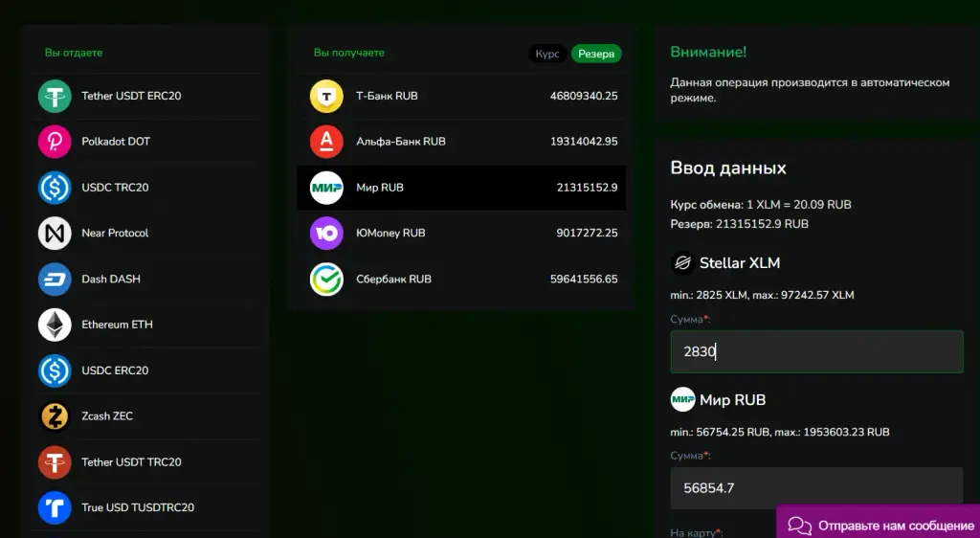Viewport: 980px width, 538px height.
Task: Click into the Stellar XLM amount field
Action: tap(817, 351)
